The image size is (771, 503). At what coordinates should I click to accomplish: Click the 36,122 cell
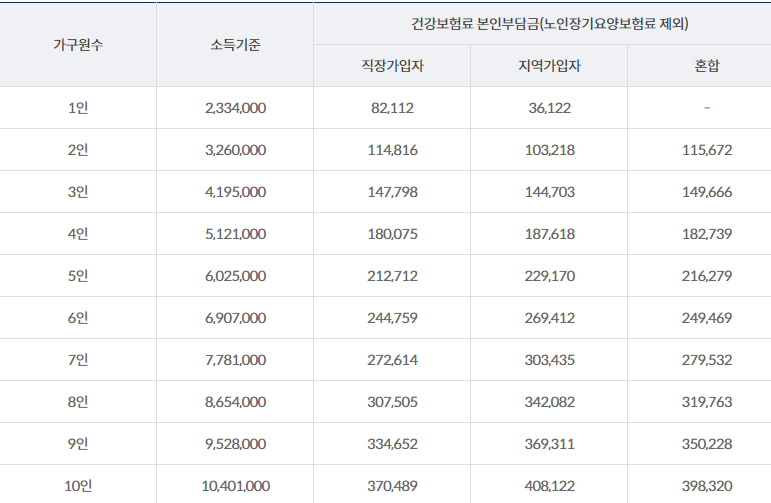(550, 108)
